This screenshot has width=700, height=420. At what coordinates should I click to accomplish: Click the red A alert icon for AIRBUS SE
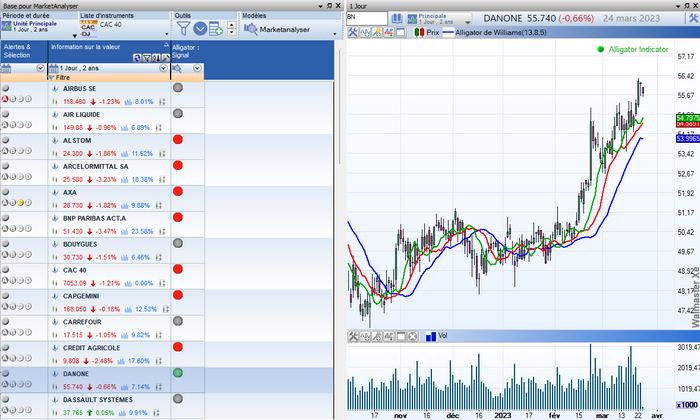[x=5, y=99]
